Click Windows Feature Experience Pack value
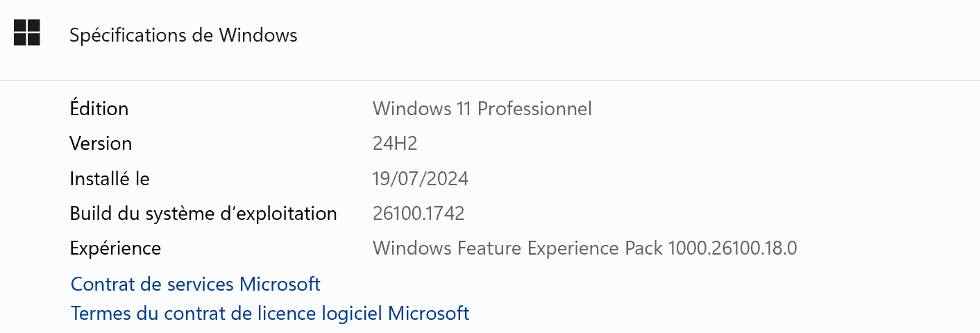This screenshot has height=333, width=980. [x=584, y=248]
